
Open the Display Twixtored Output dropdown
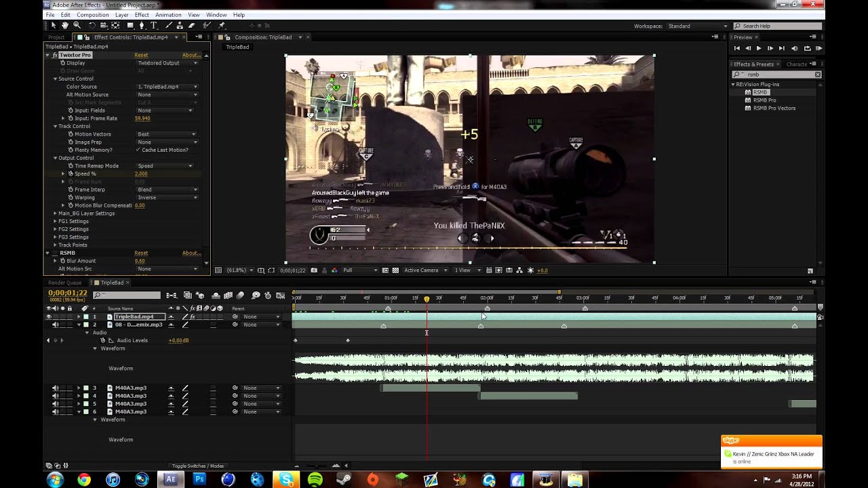[167, 63]
